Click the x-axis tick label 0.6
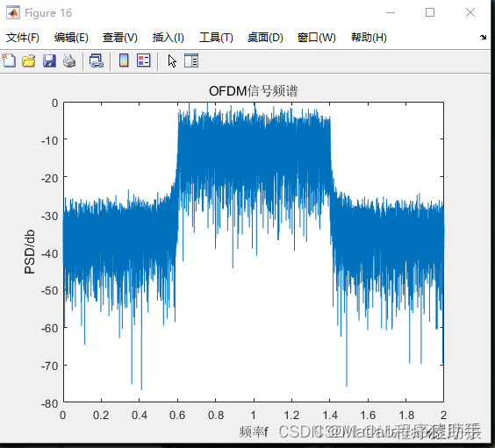495x448 pixels. pos(177,415)
